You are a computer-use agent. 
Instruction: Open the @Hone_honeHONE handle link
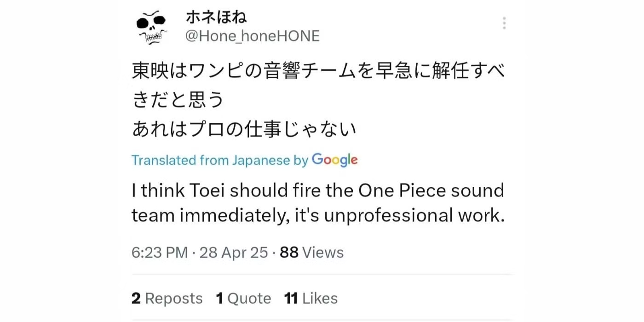[252, 36]
